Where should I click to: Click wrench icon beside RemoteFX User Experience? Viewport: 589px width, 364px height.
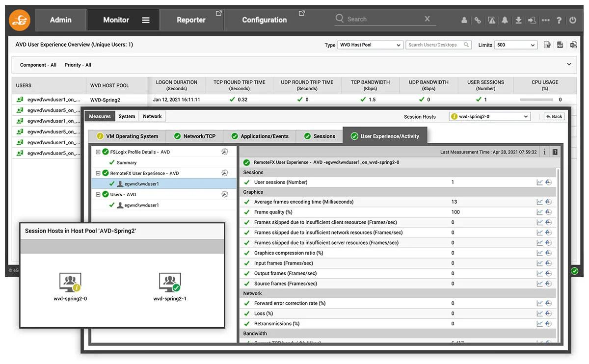point(225,173)
